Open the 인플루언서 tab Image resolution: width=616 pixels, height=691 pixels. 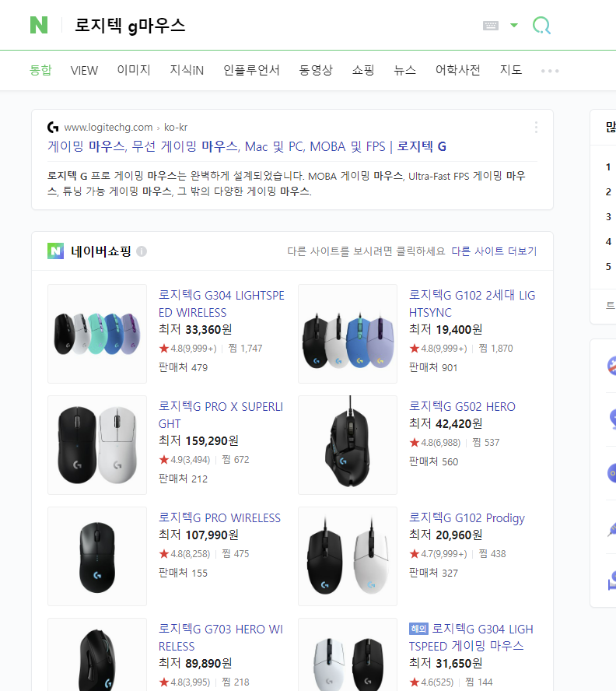click(x=251, y=70)
